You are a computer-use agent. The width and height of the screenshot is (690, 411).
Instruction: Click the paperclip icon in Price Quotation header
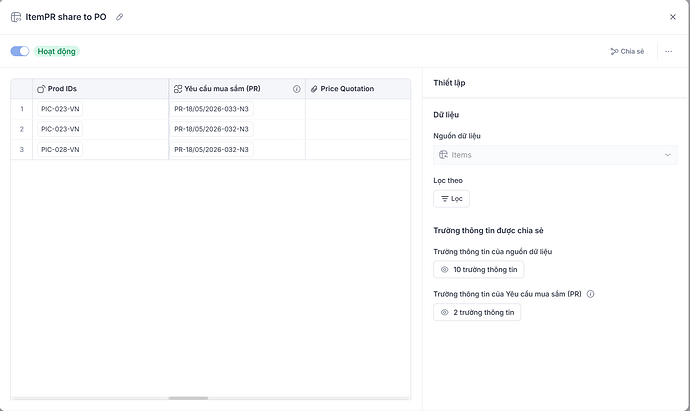click(x=314, y=89)
